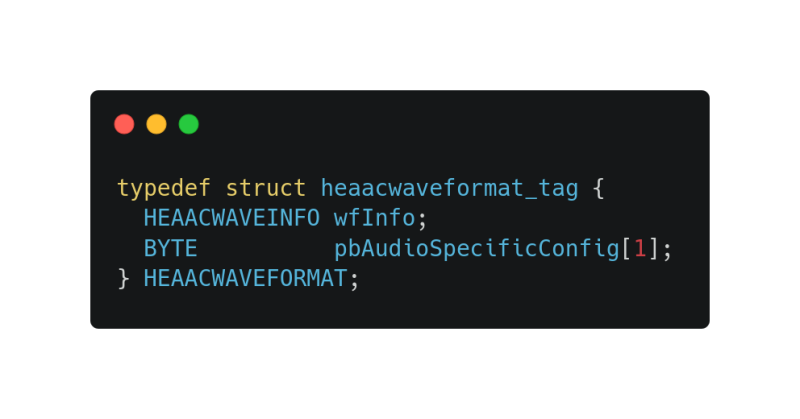Click the HEAACWAVEINFO type name
The width and height of the screenshot is (800, 419).
point(232,218)
